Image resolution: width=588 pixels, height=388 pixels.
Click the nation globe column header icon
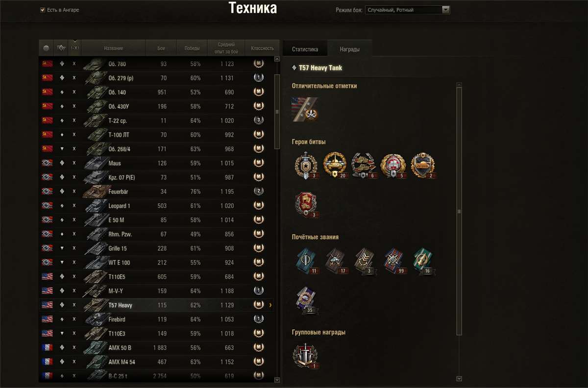pos(47,48)
